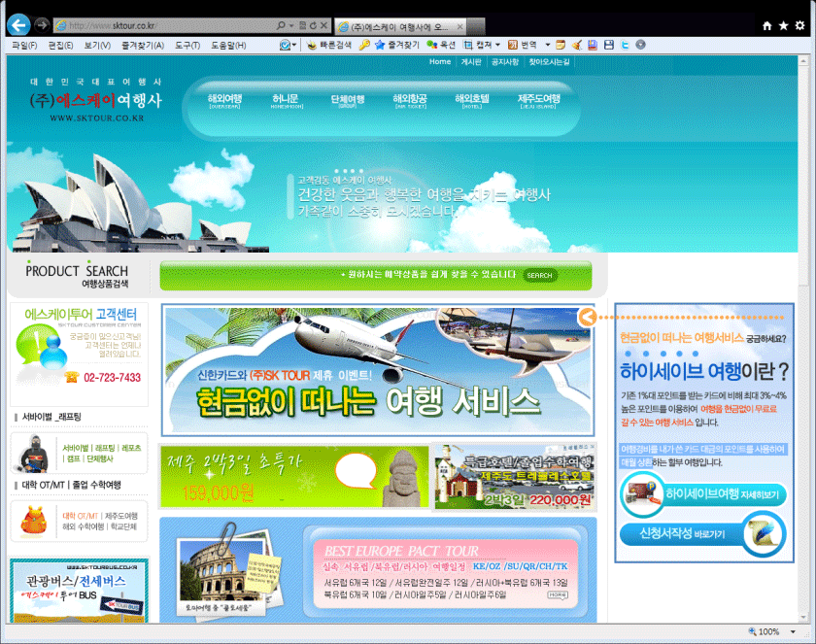The width and height of the screenshot is (816, 644).
Task: Click the 신청서작성 바로가기 button
Action: pos(702,533)
